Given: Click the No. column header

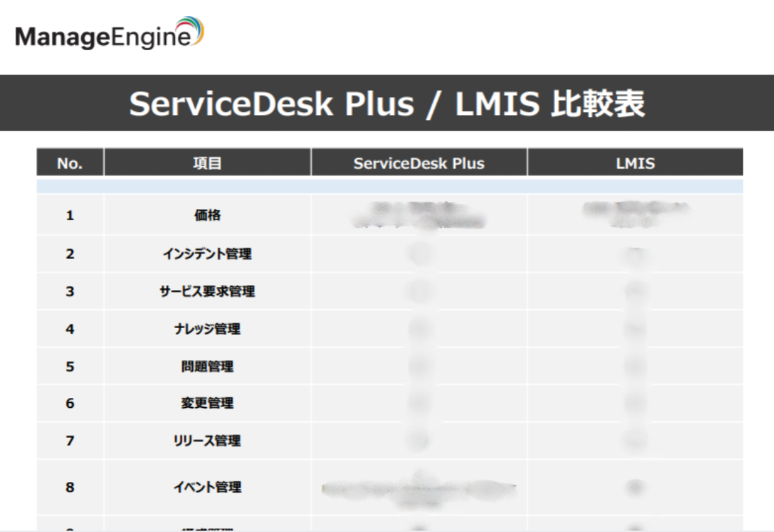Looking at the screenshot, I should point(69,162).
